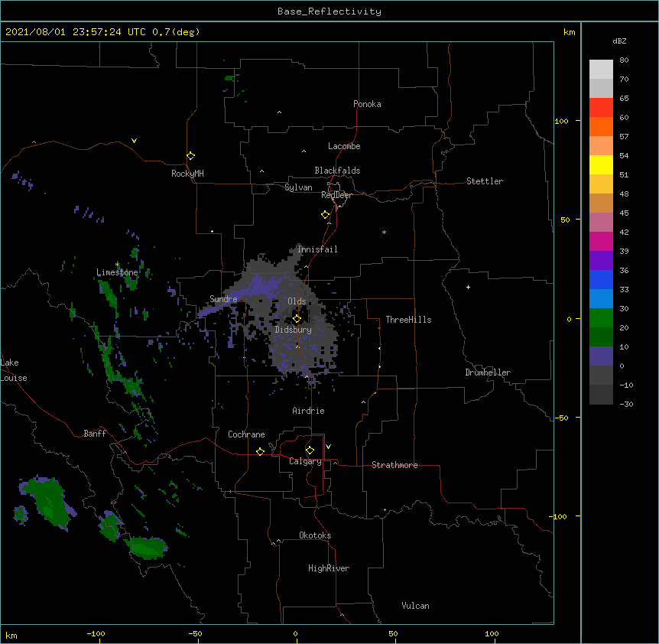Viewport: 659px width, 644px height.
Task: Choose the yellow 51-54 dBZ legend swatch
Action: click(601, 164)
